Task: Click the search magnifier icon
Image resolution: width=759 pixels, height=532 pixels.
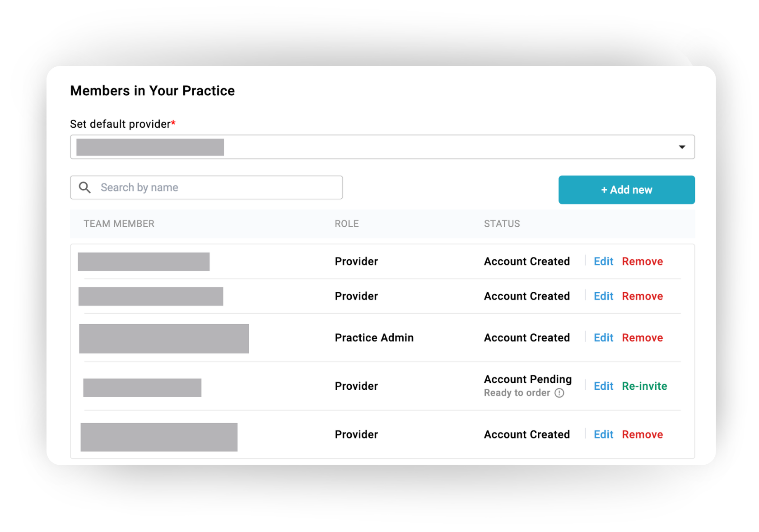Action: point(85,187)
